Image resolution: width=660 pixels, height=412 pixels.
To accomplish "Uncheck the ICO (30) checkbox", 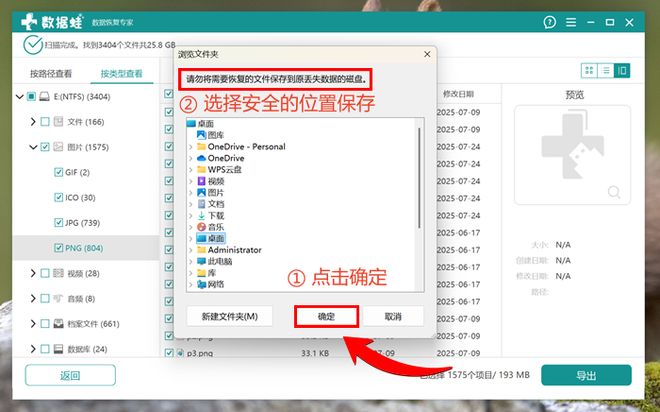I will [x=59, y=197].
